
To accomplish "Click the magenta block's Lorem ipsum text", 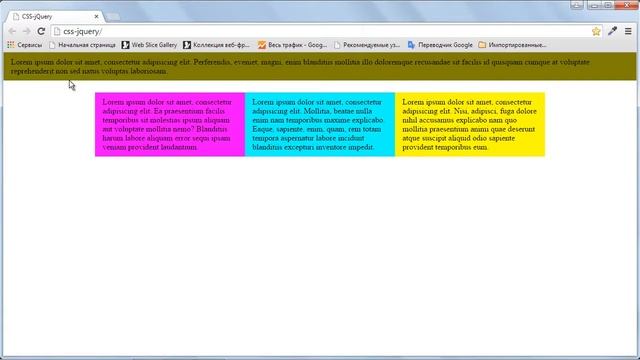I will pos(167,124).
